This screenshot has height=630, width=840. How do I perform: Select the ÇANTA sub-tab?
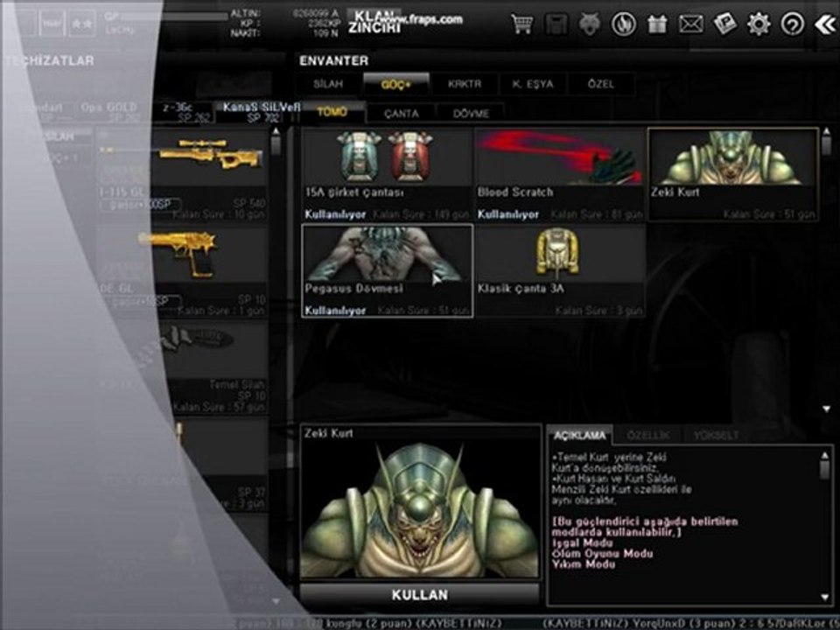(402, 113)
